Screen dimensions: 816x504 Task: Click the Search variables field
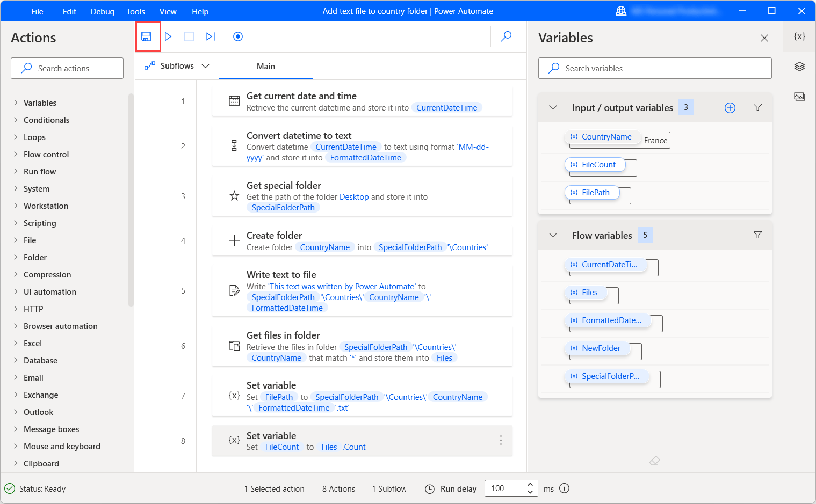click(655, 68)
